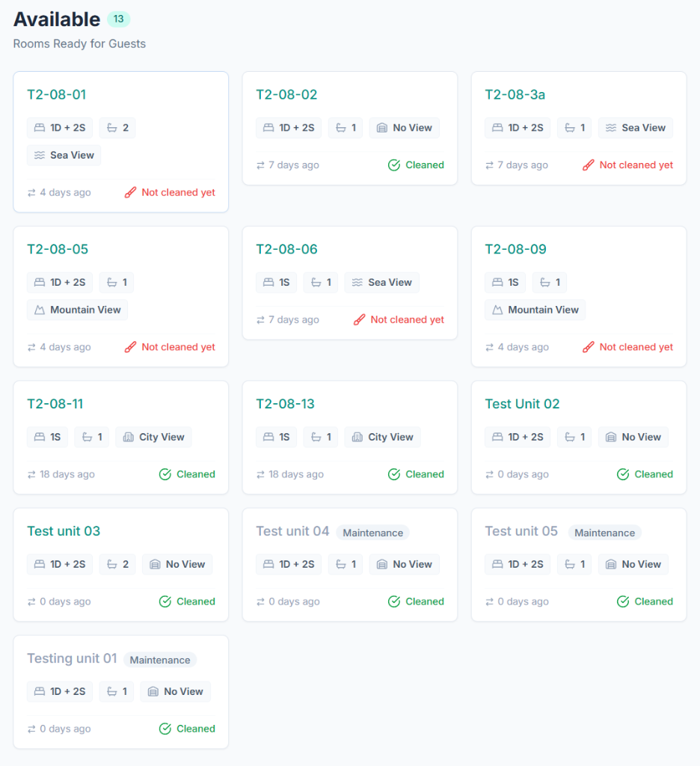Open room T2-08-02 details

(286, 94)
